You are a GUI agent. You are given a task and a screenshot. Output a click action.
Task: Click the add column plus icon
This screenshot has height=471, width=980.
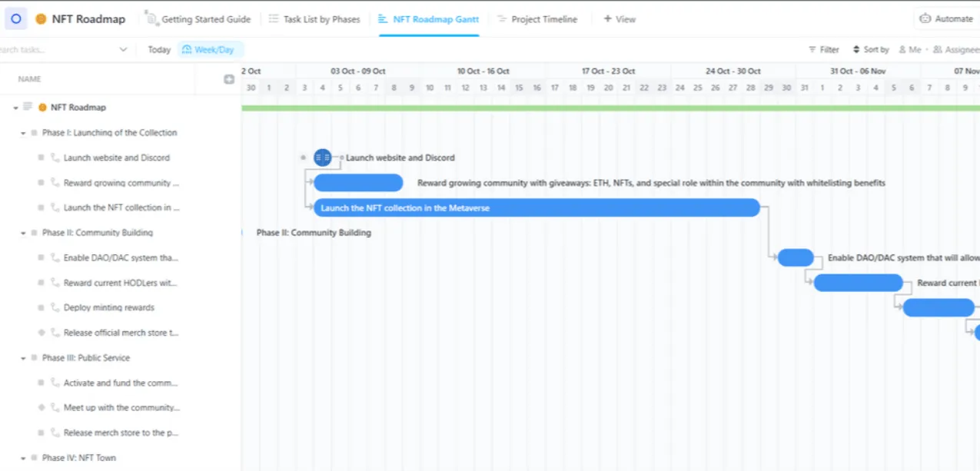229,79
